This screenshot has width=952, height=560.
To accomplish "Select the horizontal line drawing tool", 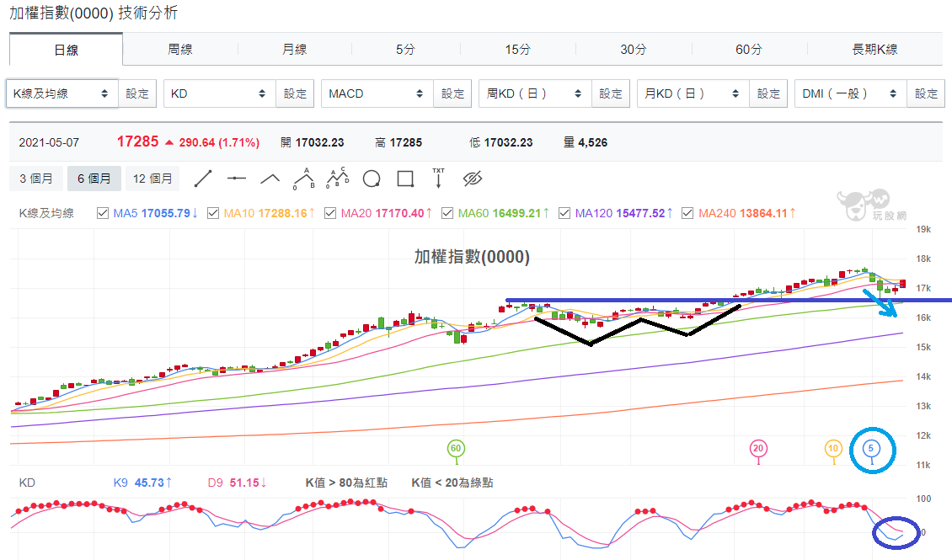I will [236, 179].
